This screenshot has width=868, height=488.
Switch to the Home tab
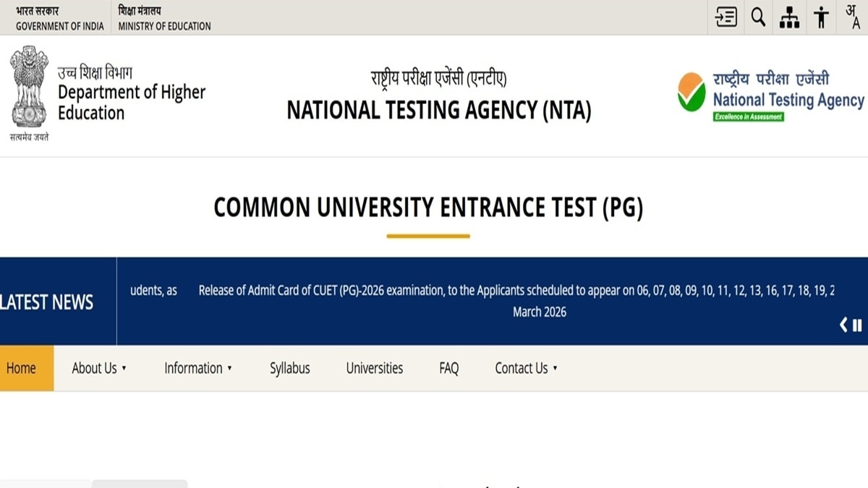[22, 368]
